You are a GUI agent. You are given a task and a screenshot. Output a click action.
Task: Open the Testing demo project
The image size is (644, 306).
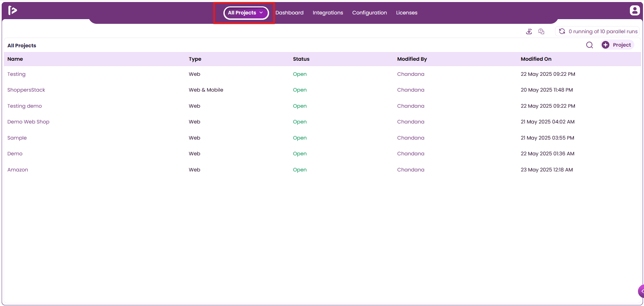click(x=25, y=106)
